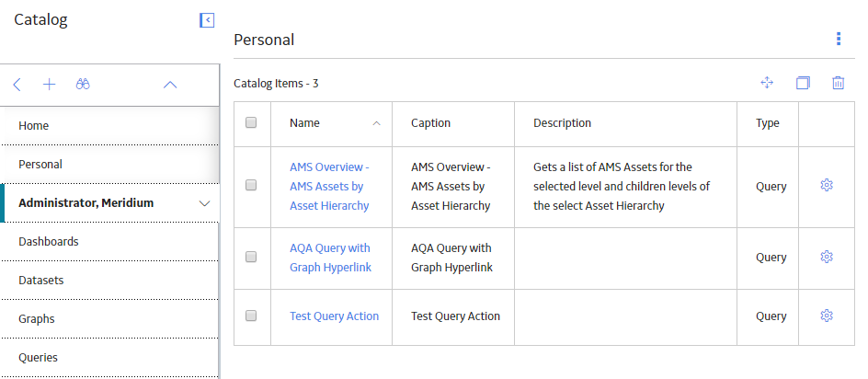
Task: Select the Queries folder
Action: [109, 358]
